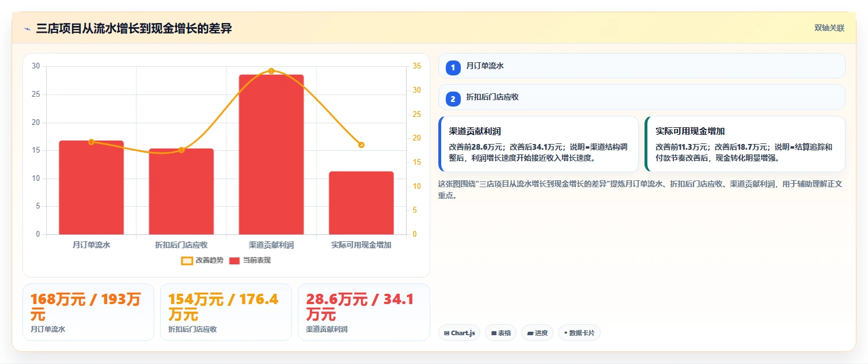Click the 28.6万元 / 34.1万元 stat card
Image resolution: width=868 pixels, height=364 pixels.
(364, 312)
